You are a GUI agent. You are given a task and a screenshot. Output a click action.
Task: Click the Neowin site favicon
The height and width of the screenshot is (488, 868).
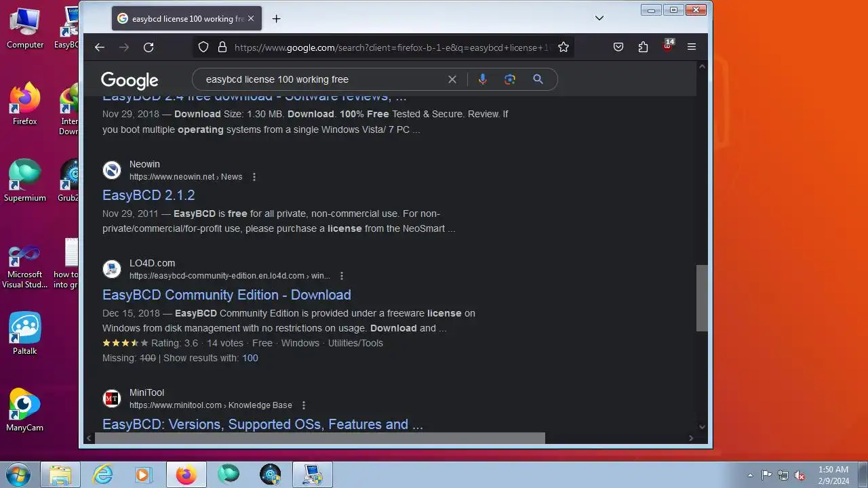tap(112, 170)
